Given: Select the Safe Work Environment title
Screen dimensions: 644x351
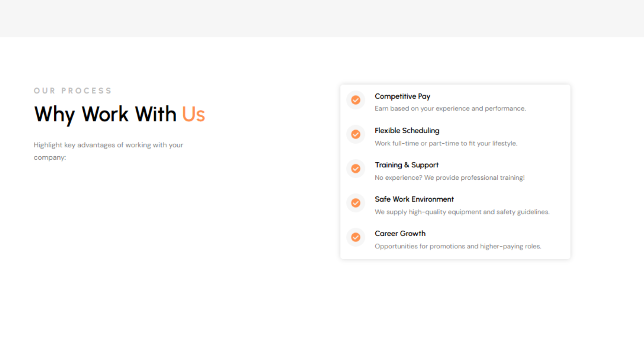Looking at the screenshot, I should click(x=414, y=199).
